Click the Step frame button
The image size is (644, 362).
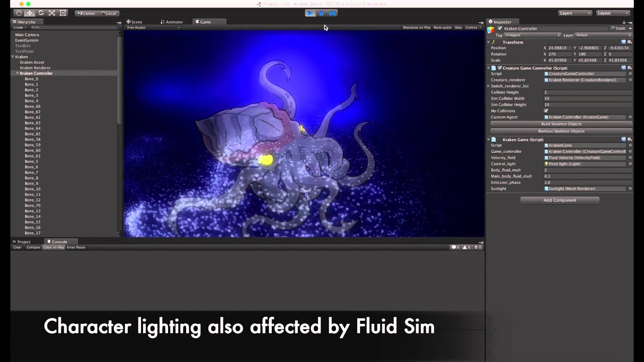[333, 13]
